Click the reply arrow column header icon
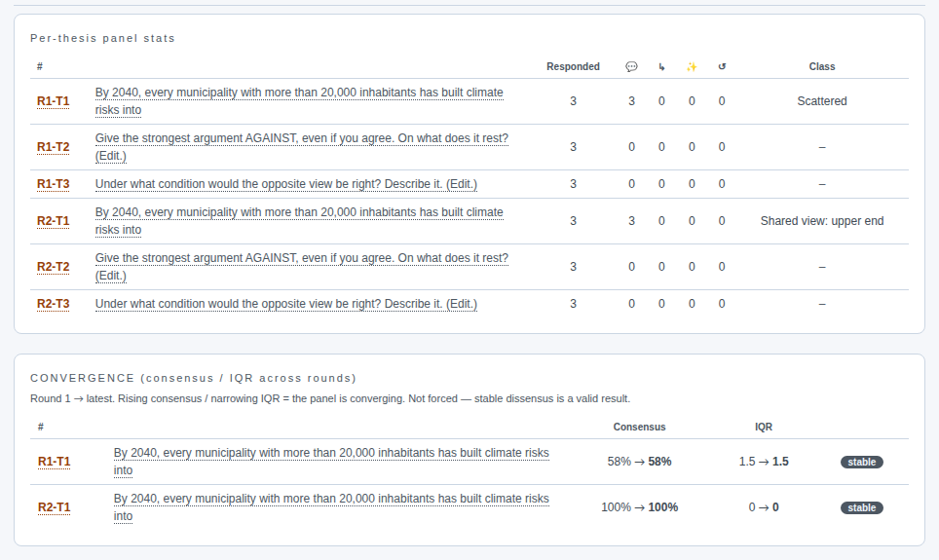 (661, 66)
